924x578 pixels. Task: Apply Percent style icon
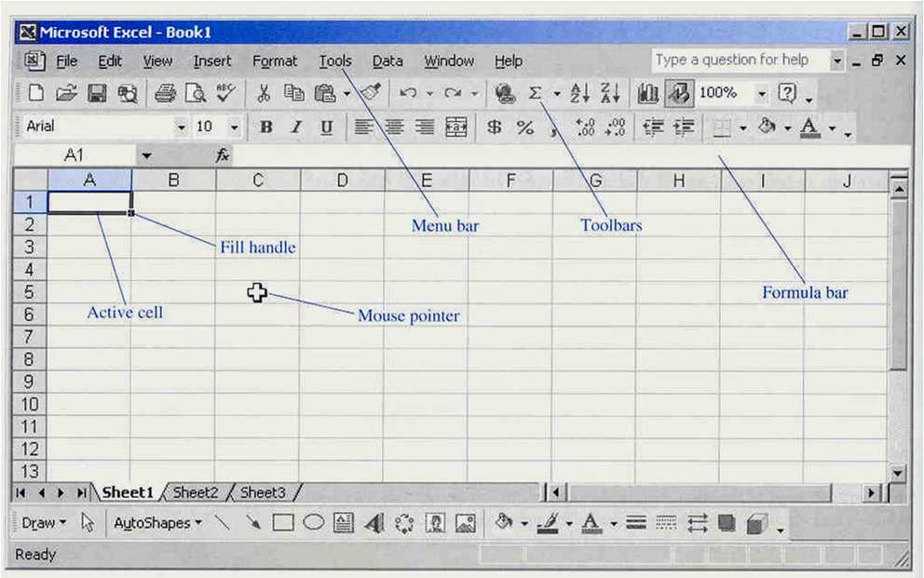click(x=524, y=128)
